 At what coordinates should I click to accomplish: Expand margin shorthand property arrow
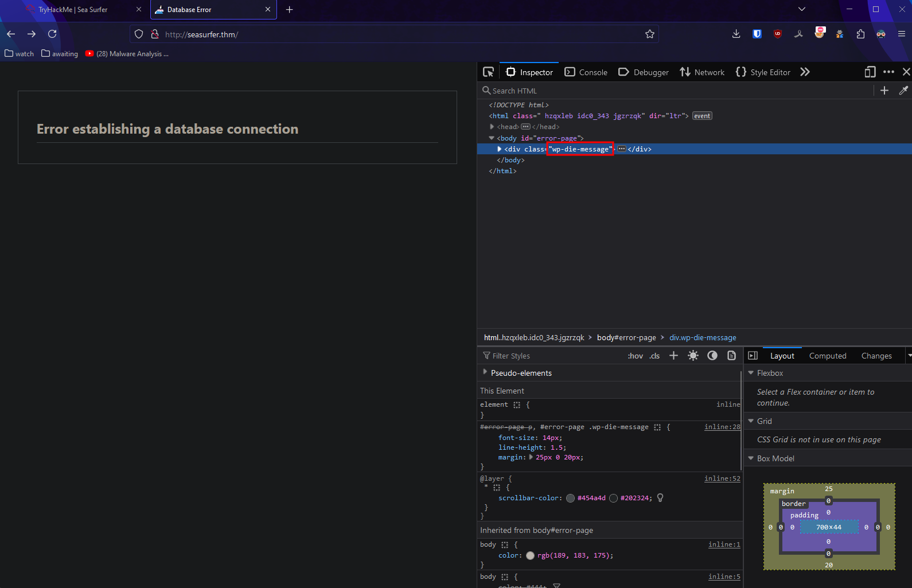point(531,457)
